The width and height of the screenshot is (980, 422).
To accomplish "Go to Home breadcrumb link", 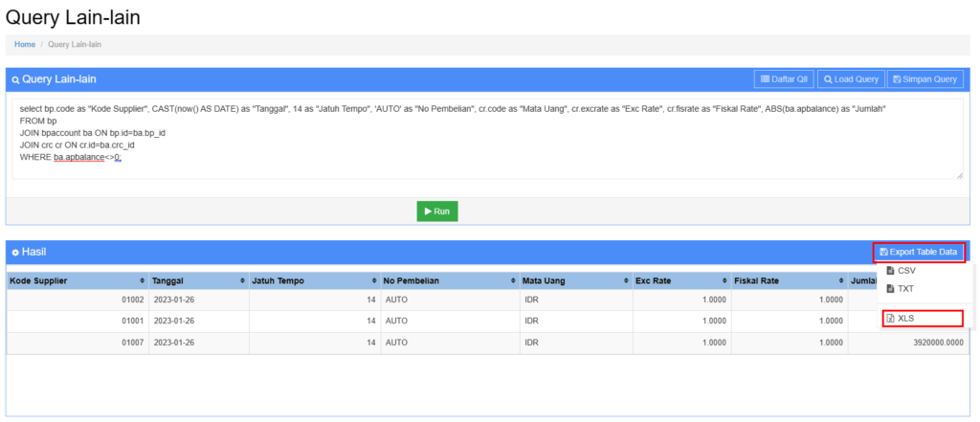I will tap(25, 44).
